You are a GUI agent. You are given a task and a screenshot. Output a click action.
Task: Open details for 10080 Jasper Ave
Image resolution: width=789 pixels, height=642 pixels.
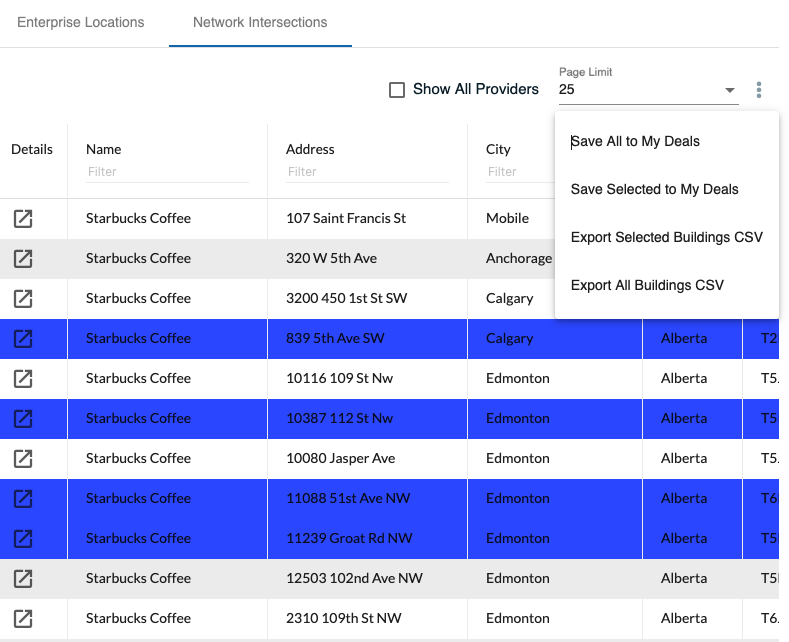(x=23, y=458)
